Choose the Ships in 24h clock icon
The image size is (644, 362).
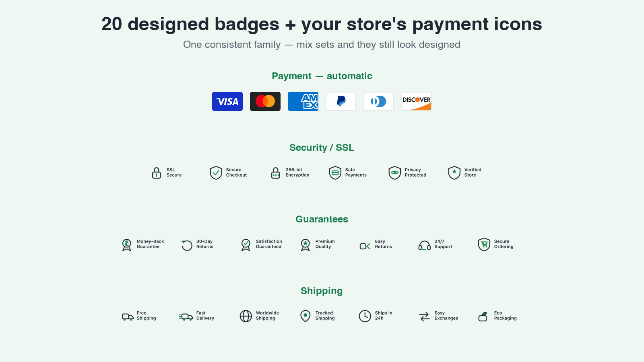coord(365,316)
